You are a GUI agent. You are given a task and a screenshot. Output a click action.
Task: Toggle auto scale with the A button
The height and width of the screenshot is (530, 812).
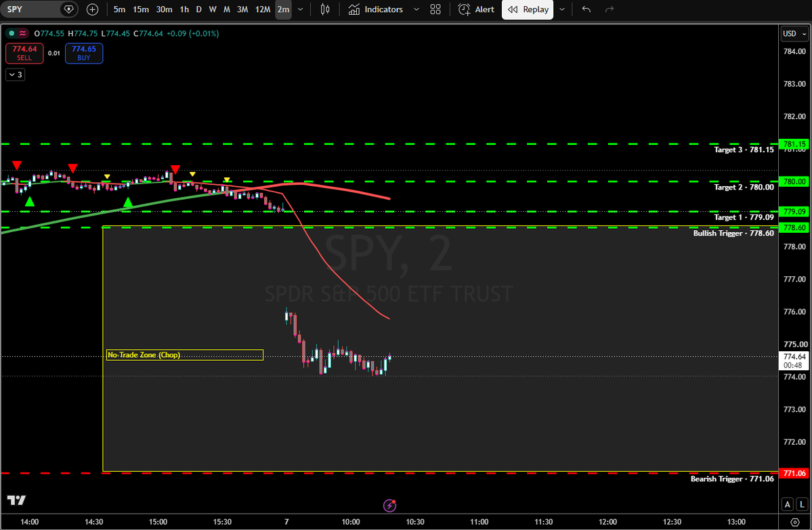click(x=787, y=504)
